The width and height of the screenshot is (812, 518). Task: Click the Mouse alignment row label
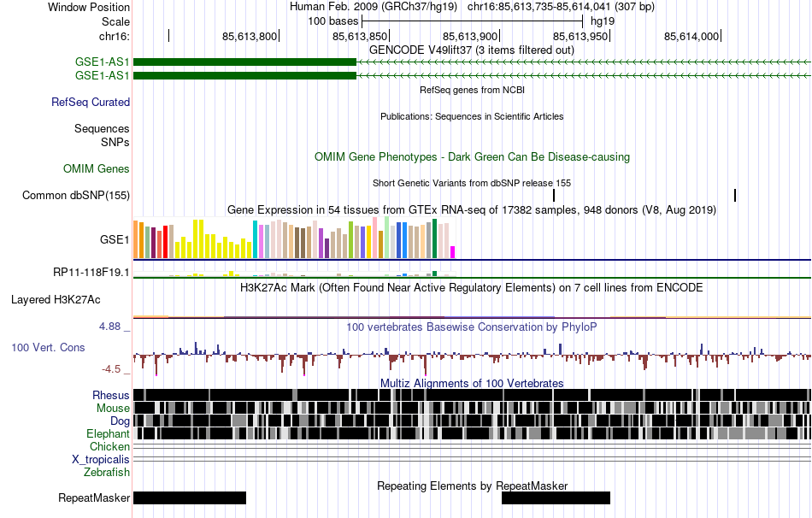(x=113, y=409)
